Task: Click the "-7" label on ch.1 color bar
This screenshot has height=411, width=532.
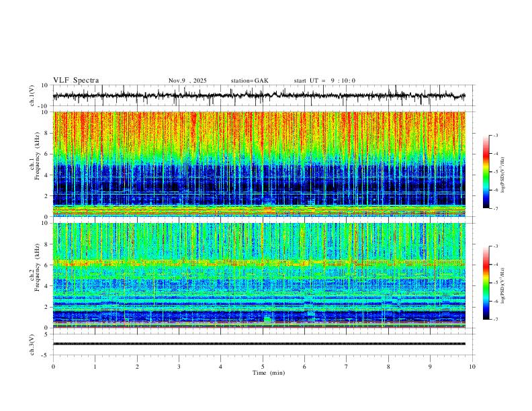Action: pos(496,209)
